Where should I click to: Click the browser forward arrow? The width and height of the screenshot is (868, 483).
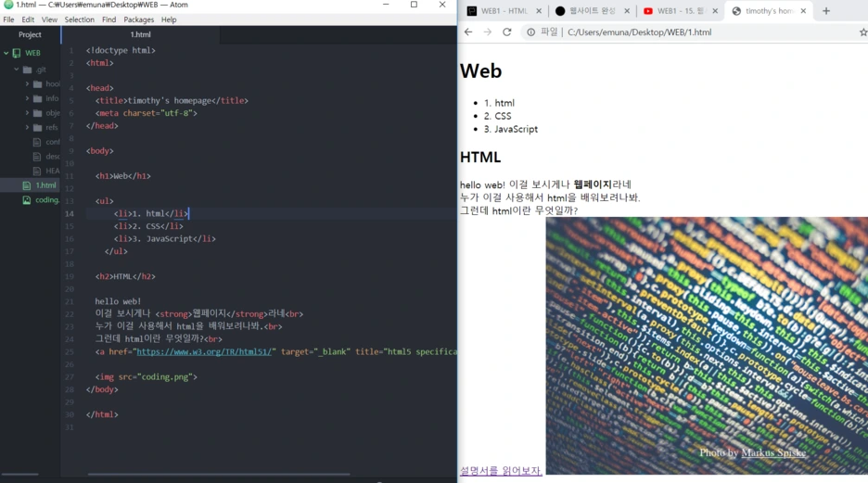pos(487,32)
